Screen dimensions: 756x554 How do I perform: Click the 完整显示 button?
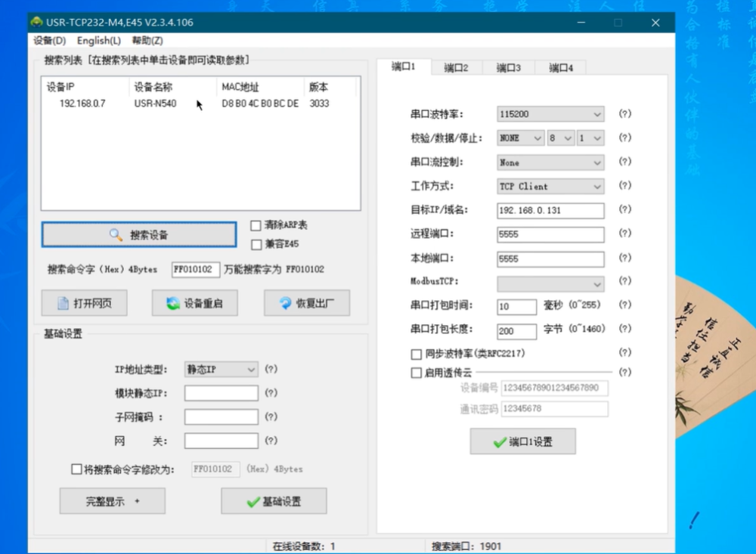[112, 501]
